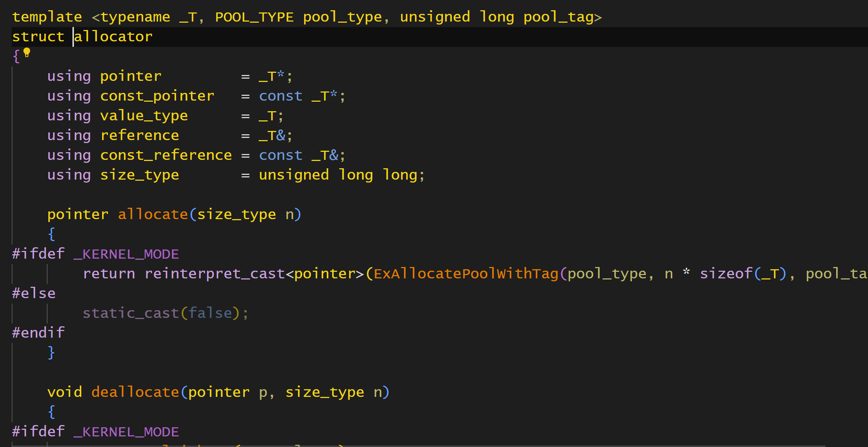
Task: Click the const_pointer alias name
Action: 157,96
